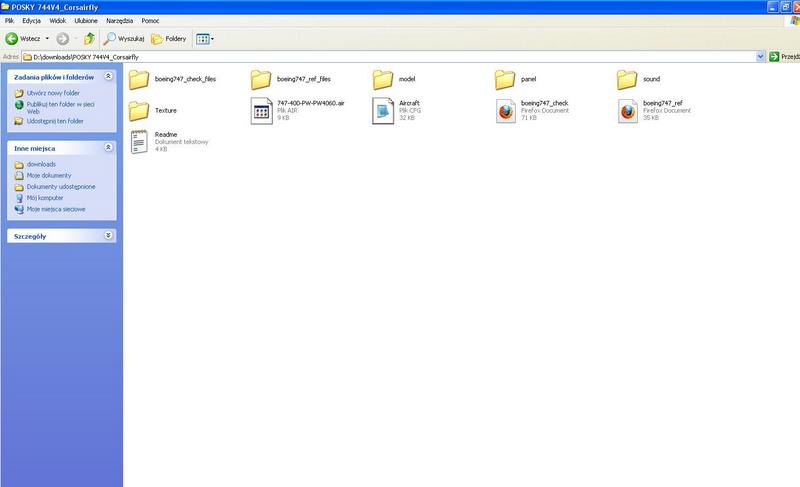
Task: Minimize the Explorer window
Action: [x=772, y=7]
